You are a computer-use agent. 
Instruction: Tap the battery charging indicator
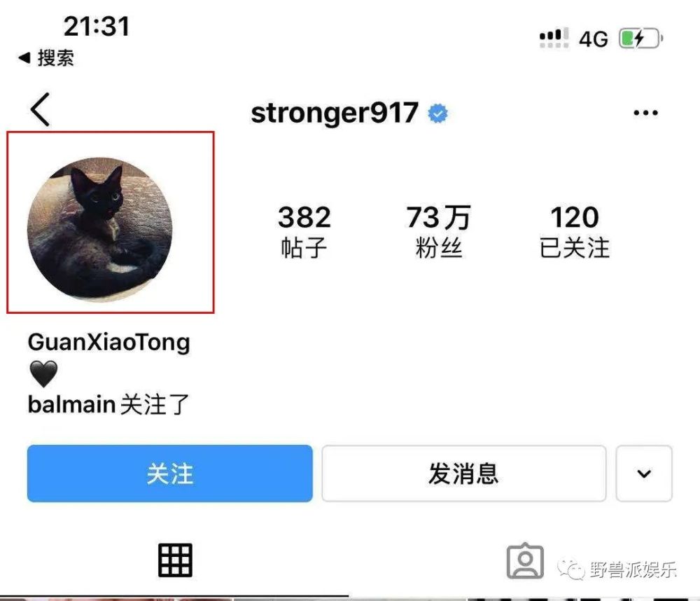[640, 39]
